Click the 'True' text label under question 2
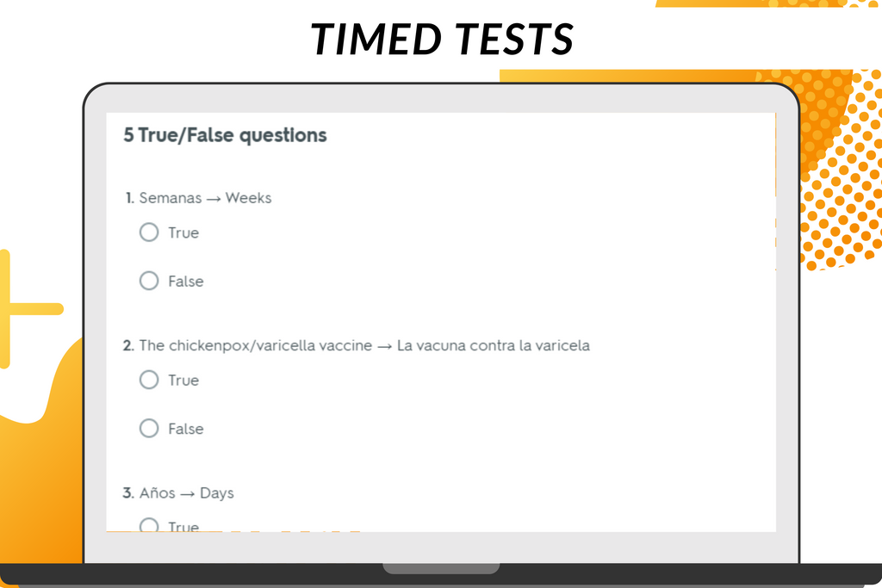882x588 pixels. (183, 381)
